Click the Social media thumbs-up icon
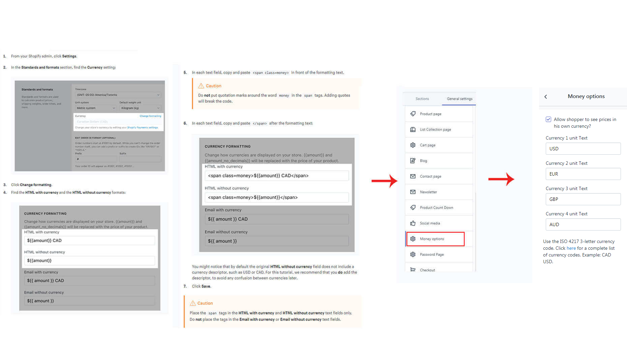Viewport: 627px width, 364px height. pyautogui.click(x=413, y=223)
